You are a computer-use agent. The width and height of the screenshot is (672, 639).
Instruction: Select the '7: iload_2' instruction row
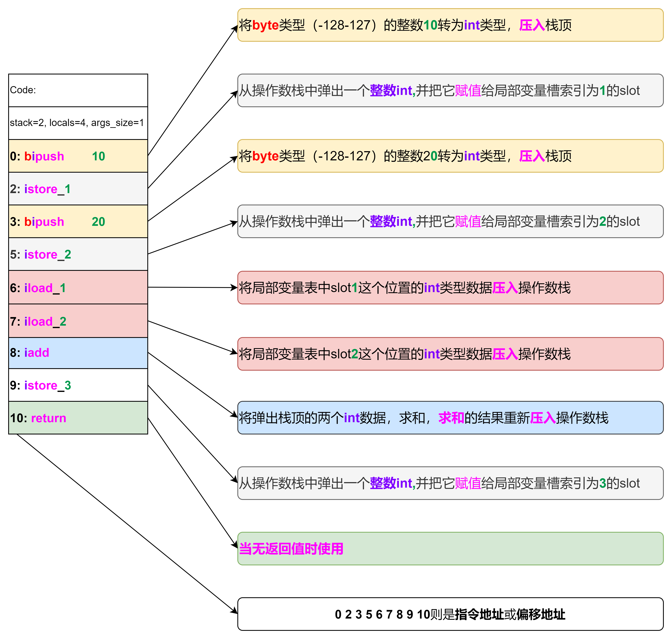[78, 321]
